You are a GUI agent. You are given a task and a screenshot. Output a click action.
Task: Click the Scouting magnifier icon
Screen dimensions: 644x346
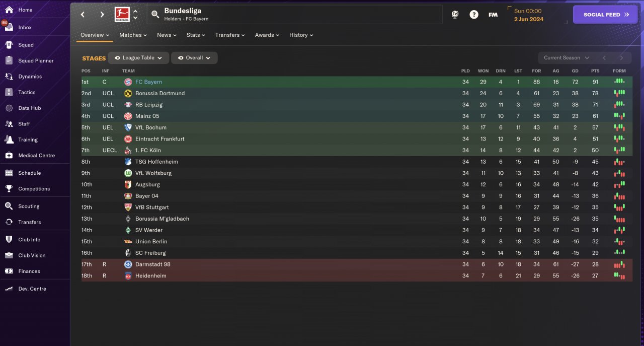(9, 206)
